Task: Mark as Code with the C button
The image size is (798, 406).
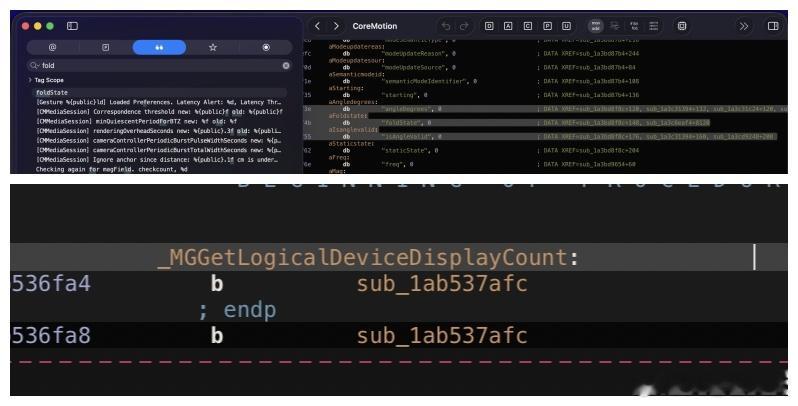Action: [528, 26]
